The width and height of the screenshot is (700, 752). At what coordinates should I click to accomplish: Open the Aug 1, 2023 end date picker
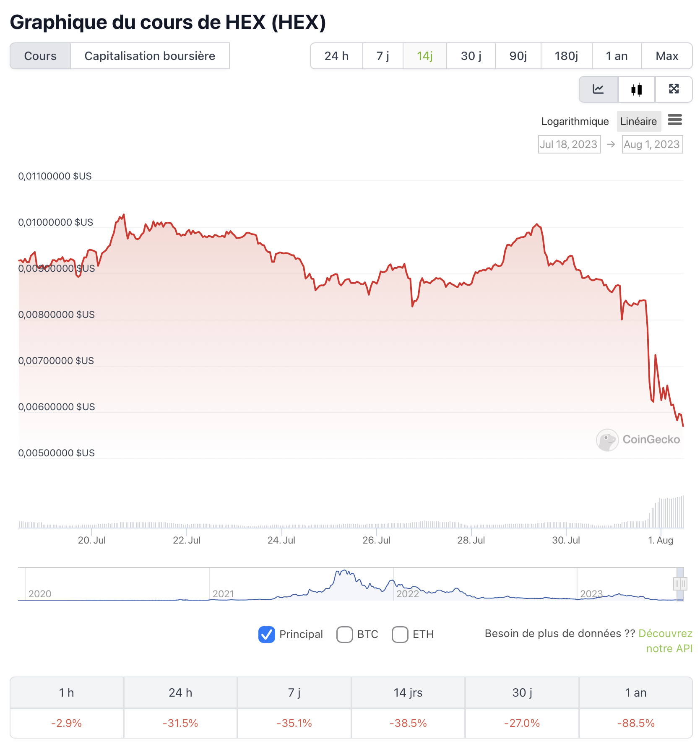point(652,144)
